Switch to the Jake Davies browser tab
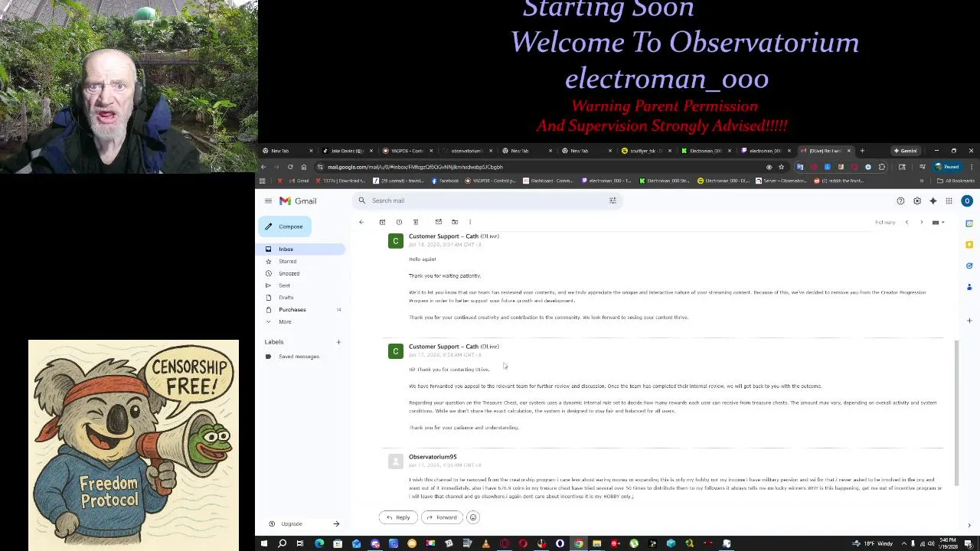This screenshot has width=980, height=551. click(x=346, y=151)
